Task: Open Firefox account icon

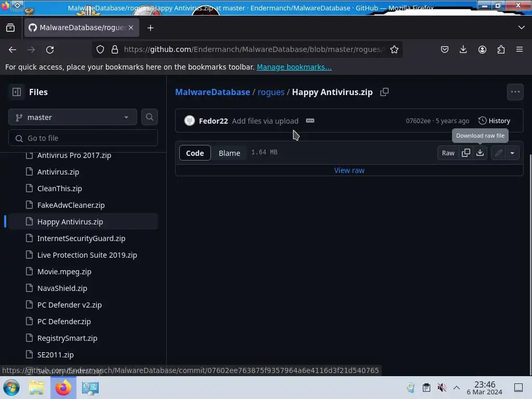Action: pos(482,49)
